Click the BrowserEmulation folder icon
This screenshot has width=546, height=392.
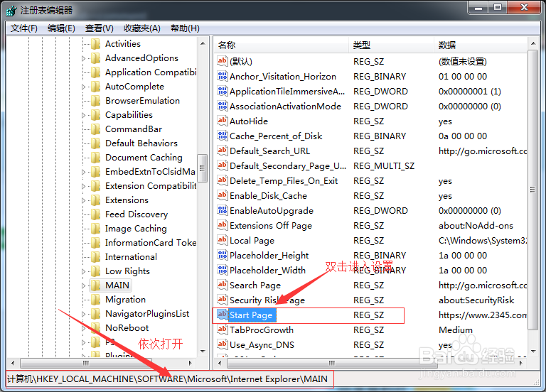[95, 101]
